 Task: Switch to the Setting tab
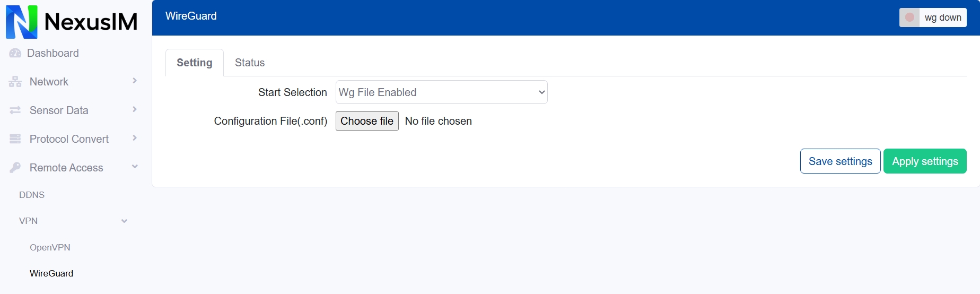click(195, 63)
